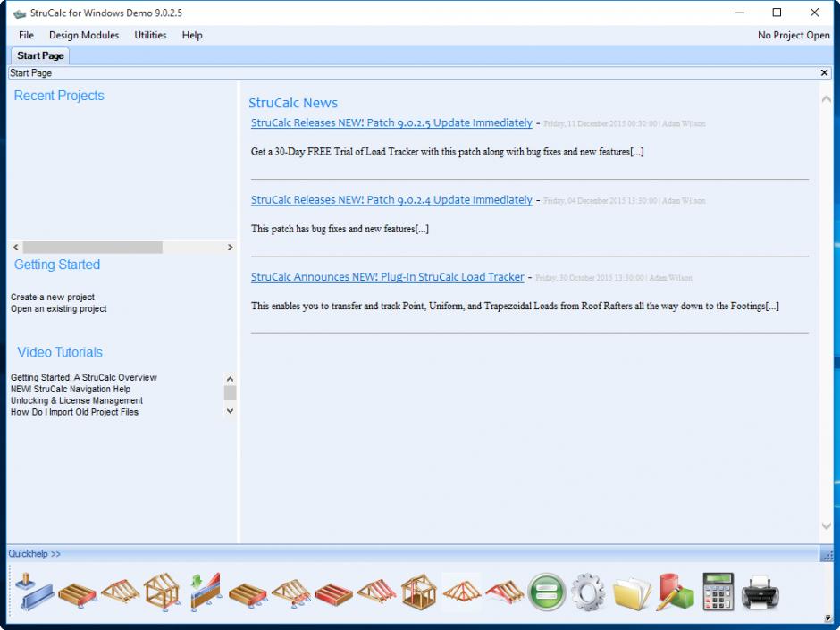The height and width of the screenshot is (630, 840).
Task: Open the Patch 9.0.2.4 news link
Action: pyautogui.click(x=391, y=200)
